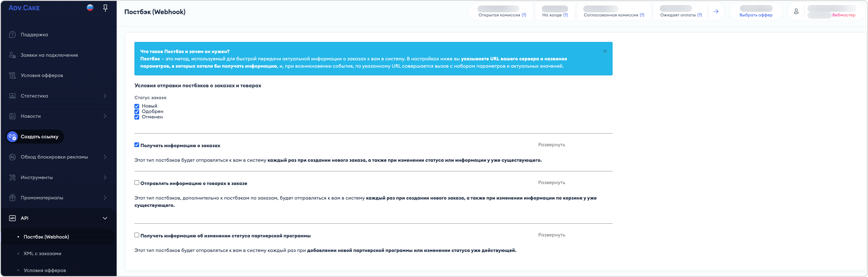The height and width of the screenshot is (277, 868).
Task: Click Развернуть for partner program status section
Action: (x=551, y=235)
